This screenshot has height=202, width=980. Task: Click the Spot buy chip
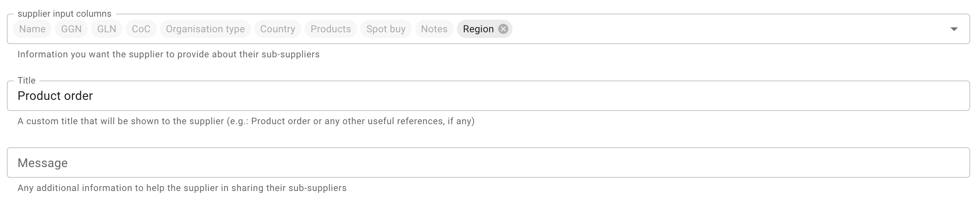(386, 29)
